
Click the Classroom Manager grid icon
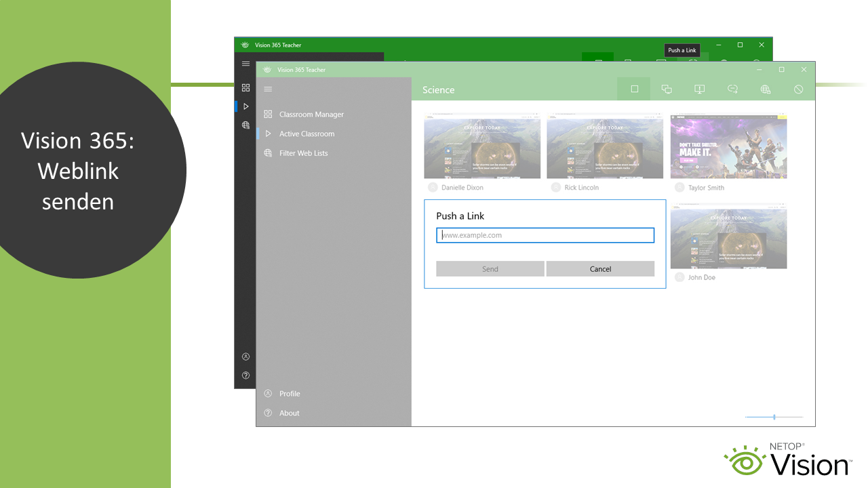click(268, 115)
